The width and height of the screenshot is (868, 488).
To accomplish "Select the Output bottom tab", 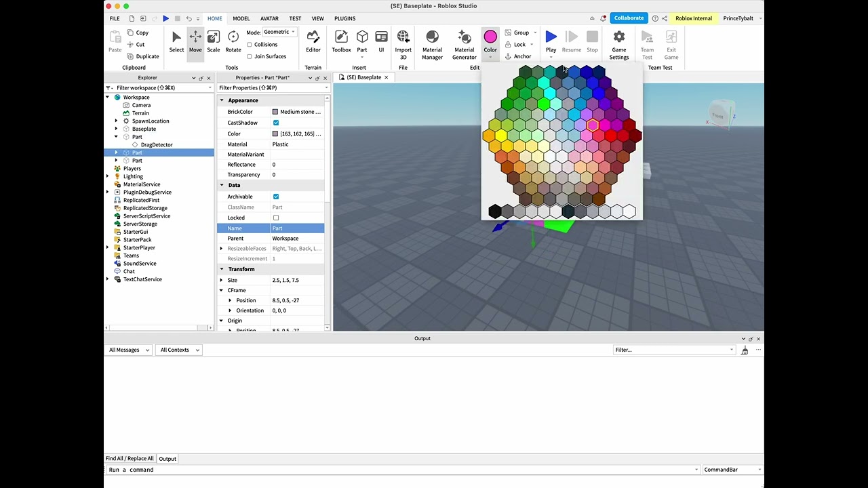I will click(x=167, y=459).
